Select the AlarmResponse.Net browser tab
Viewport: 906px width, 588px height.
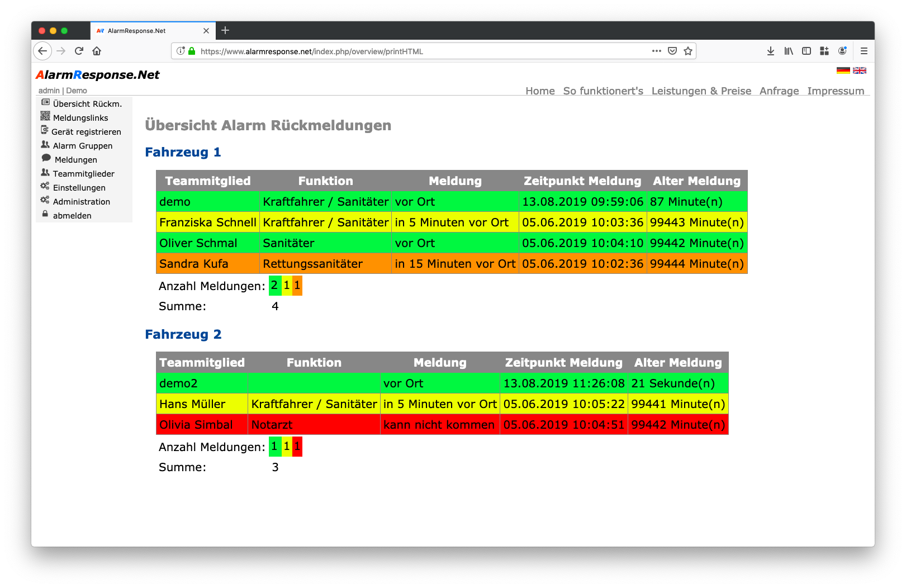tap(145, 31)
